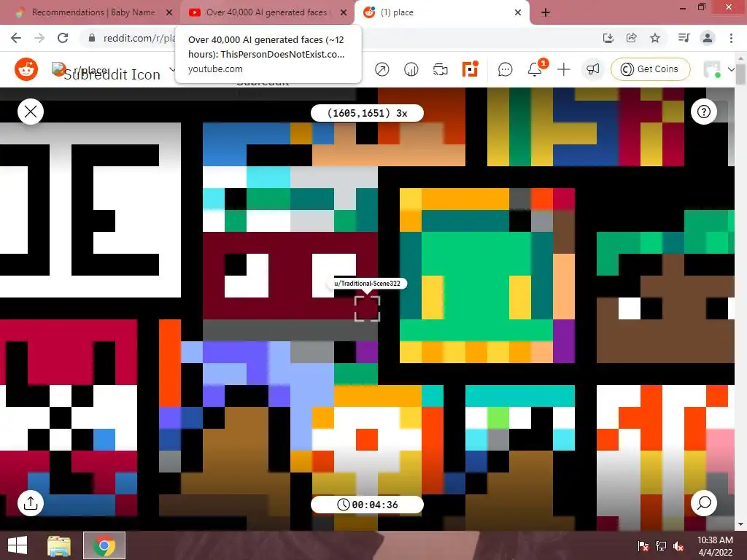Click the network tray icon
747x560 pixels.
tap(661, 546)
